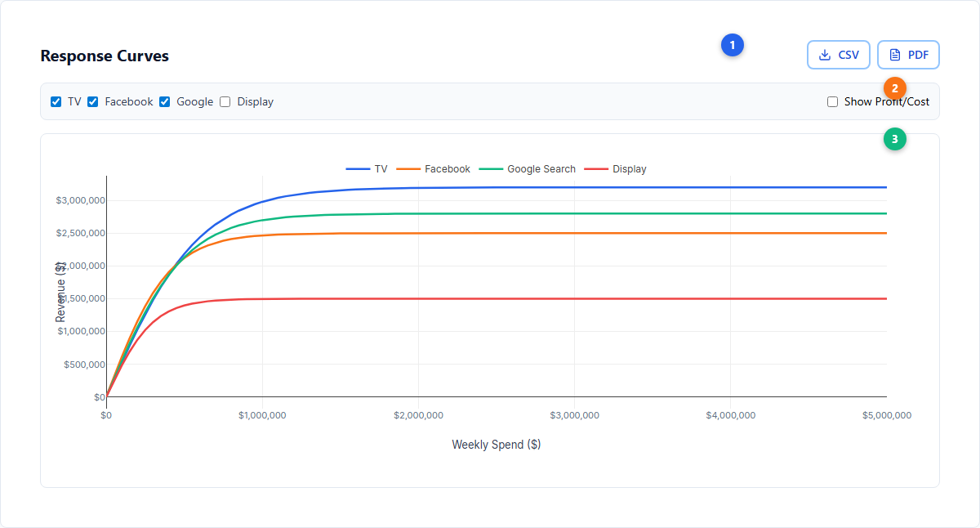Click the Response Curves heading
Screen dimensions: 980x528
click(x=105, y=56)
